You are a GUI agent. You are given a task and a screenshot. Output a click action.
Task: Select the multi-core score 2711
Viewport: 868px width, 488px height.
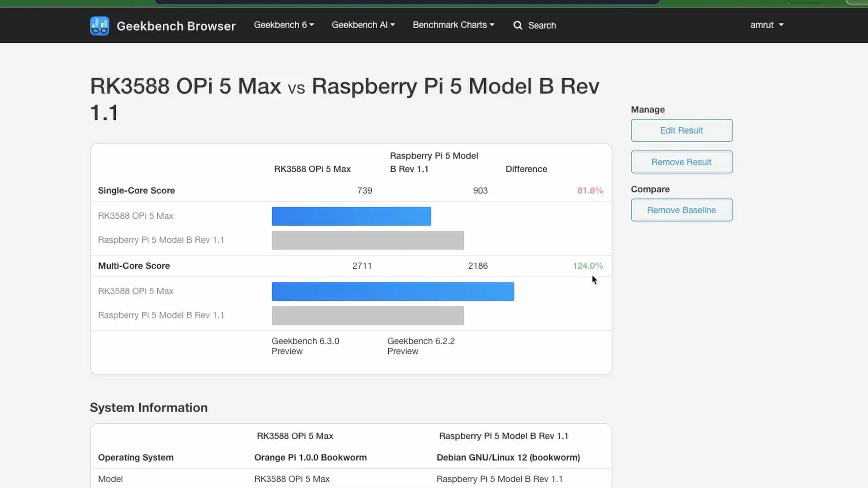[362, 266]
